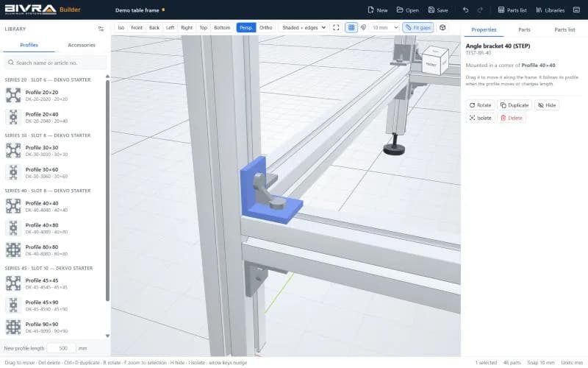
Task: Click the black leveling foot in the viewport
Action: (x=394, y=148)
